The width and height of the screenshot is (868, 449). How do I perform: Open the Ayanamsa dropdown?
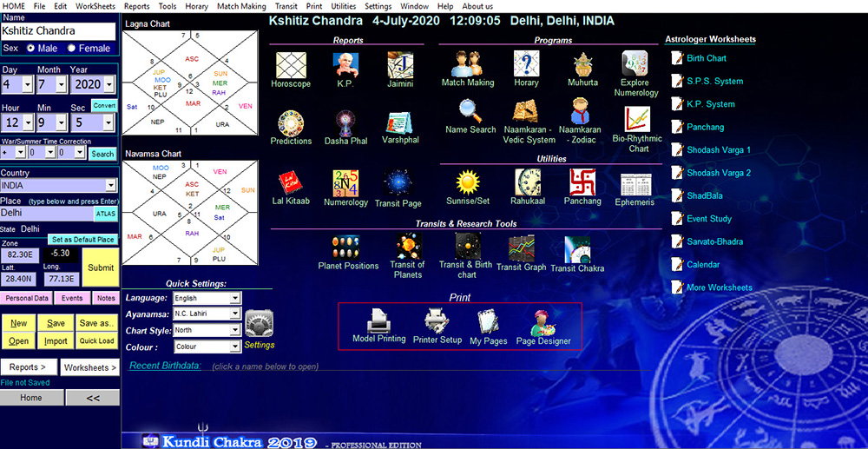point(235,314)
